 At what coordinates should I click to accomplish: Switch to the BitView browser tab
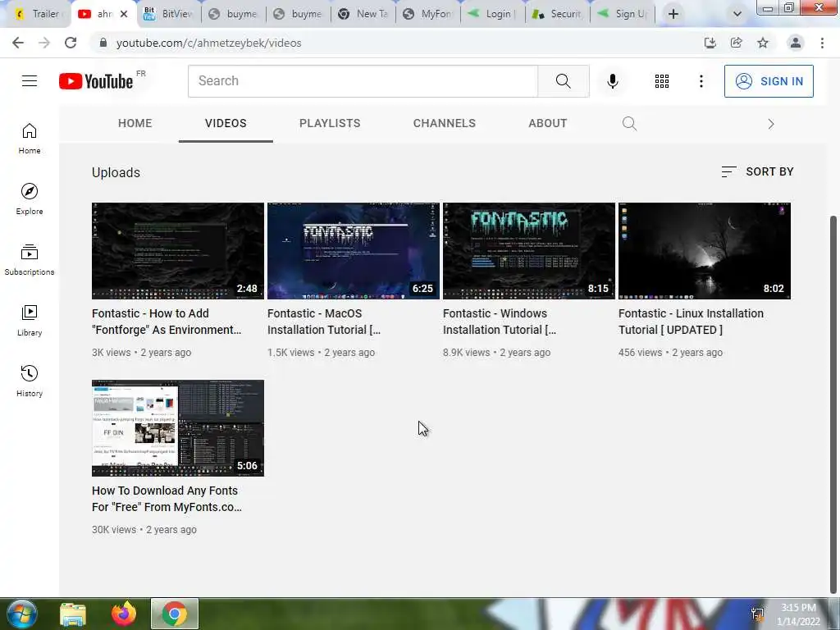(x=168, y=14)
